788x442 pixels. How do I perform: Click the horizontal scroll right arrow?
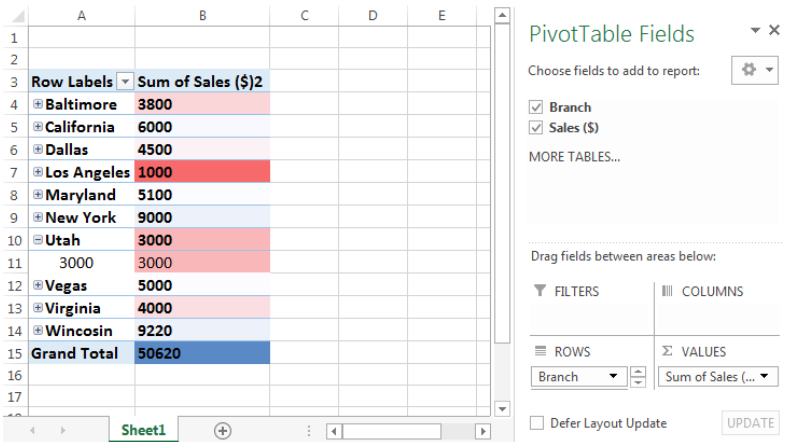pyautogui.click(x=483, y=431)
